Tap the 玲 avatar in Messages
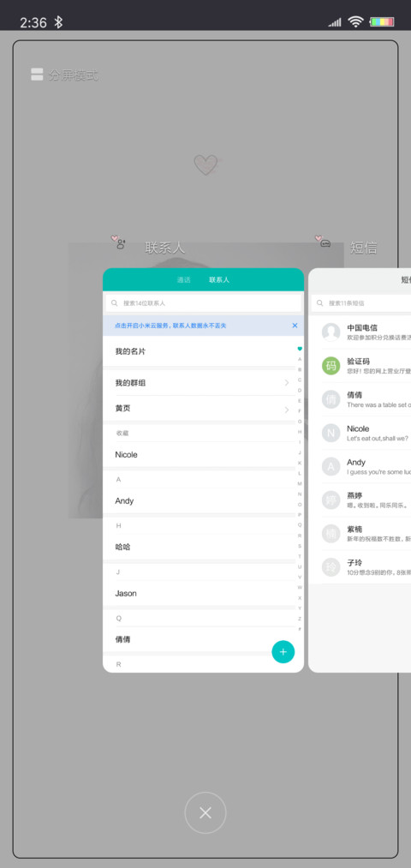This screenshot has width=411, height=868. [x=331, y=567]
